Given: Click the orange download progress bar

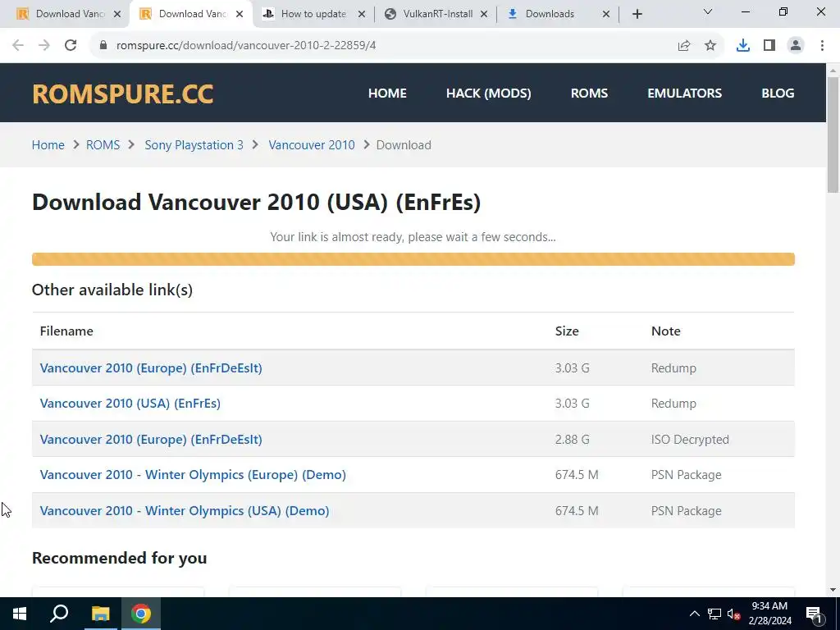Looking at the screenshot, I should tap(413, 259).
